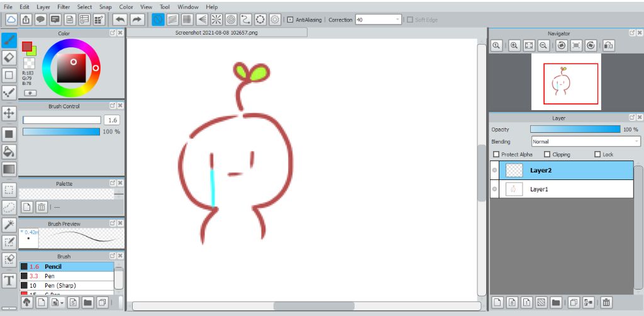Select Layer1 in the Layer panel
644x316 pixels.
pos(562,189)
